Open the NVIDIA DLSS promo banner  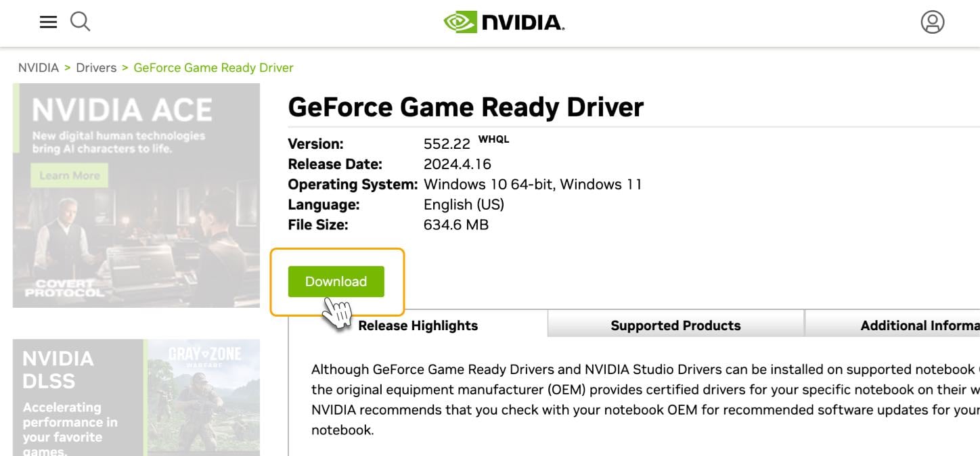click(x=136, y=398)
